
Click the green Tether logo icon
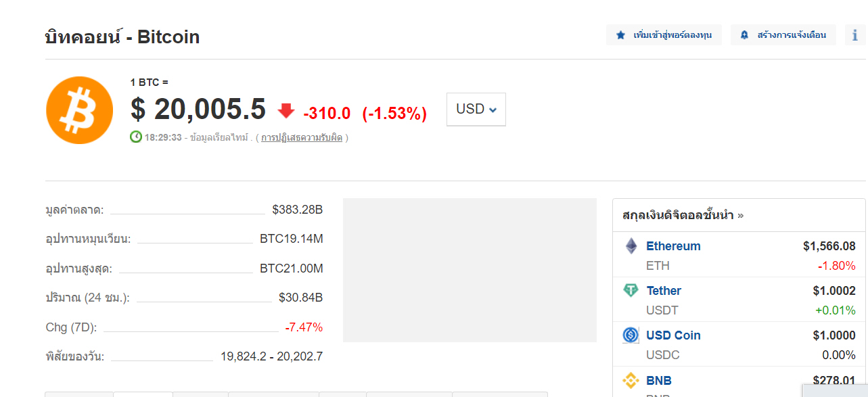click(631, 291)
